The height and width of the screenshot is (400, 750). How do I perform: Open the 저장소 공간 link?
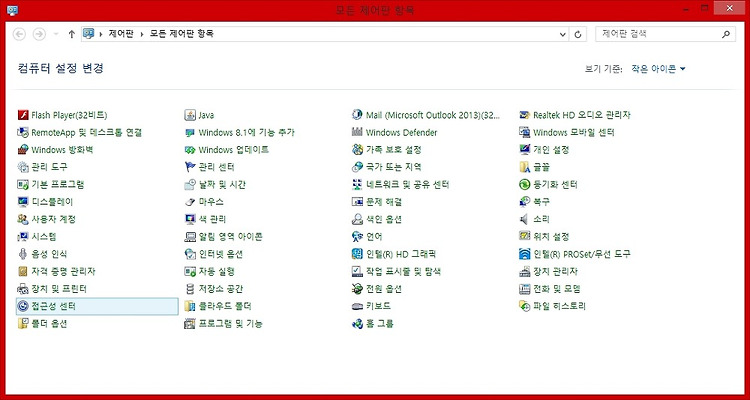[221, 289]
